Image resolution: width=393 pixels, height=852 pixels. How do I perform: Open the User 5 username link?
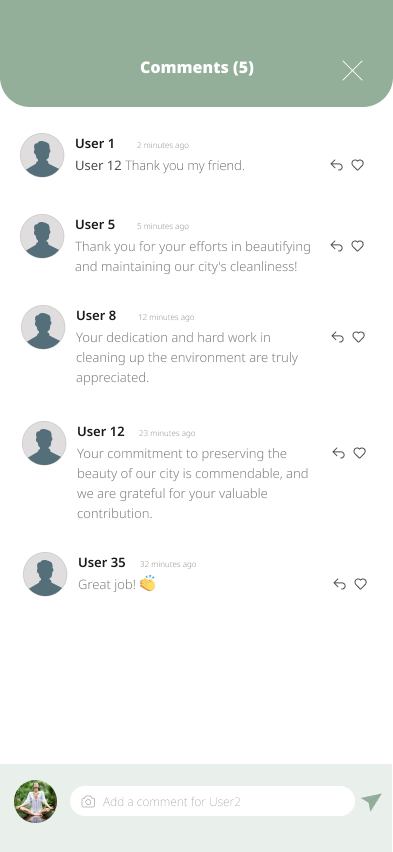coord(95,224)
